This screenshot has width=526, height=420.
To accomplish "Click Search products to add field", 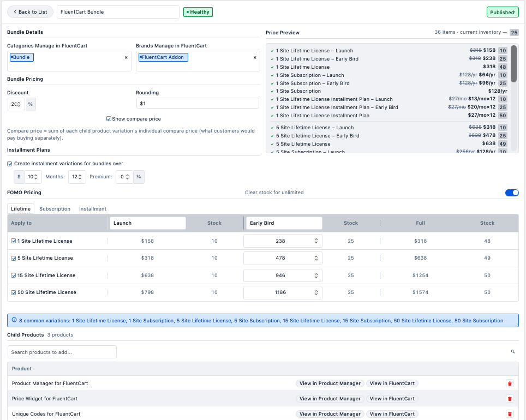I will [62, 352].
